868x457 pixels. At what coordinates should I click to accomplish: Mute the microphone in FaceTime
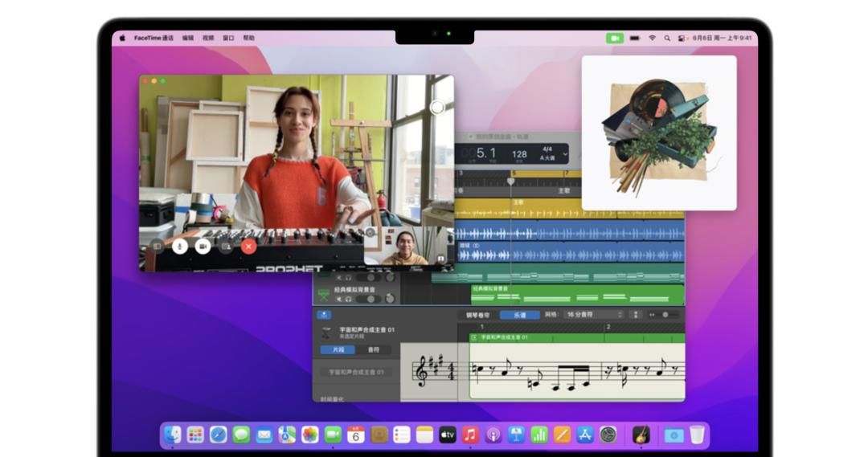(x=179, y=247)
